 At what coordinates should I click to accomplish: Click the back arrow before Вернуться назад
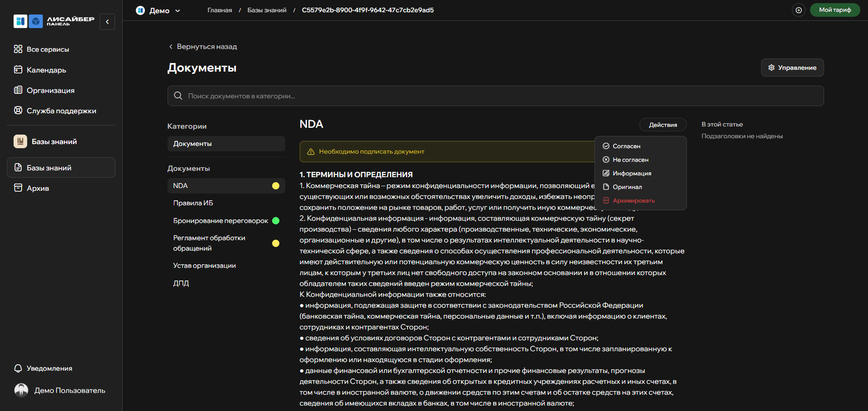171,47
